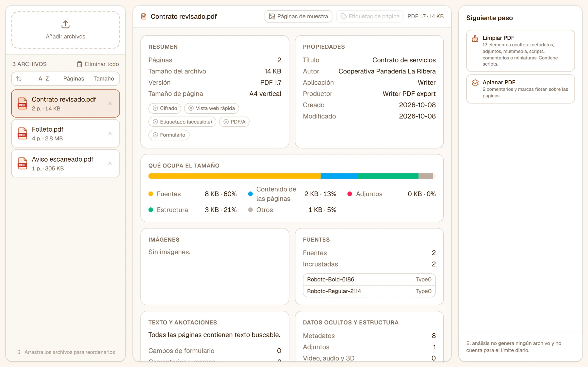Open the Etiquetas de página button

pyautogui.click(x=370, y=16)
